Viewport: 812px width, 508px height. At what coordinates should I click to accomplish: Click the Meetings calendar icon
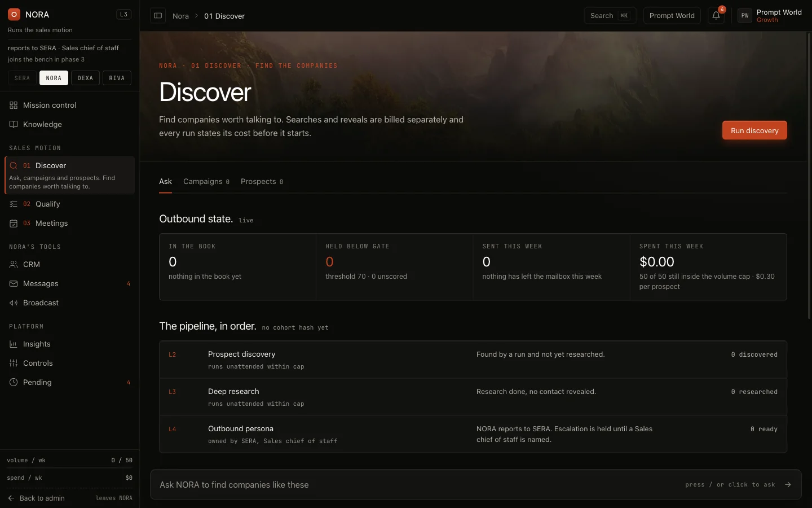[14, 224]
